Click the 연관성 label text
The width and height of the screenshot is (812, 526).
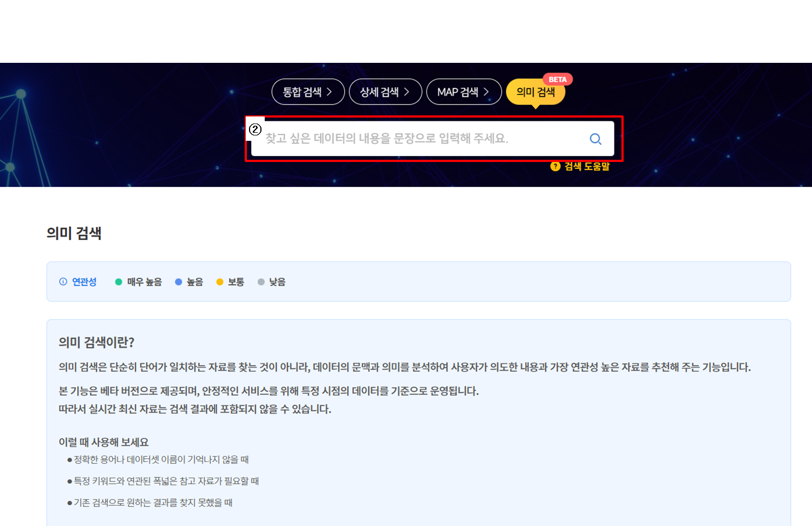pos(84,282)
